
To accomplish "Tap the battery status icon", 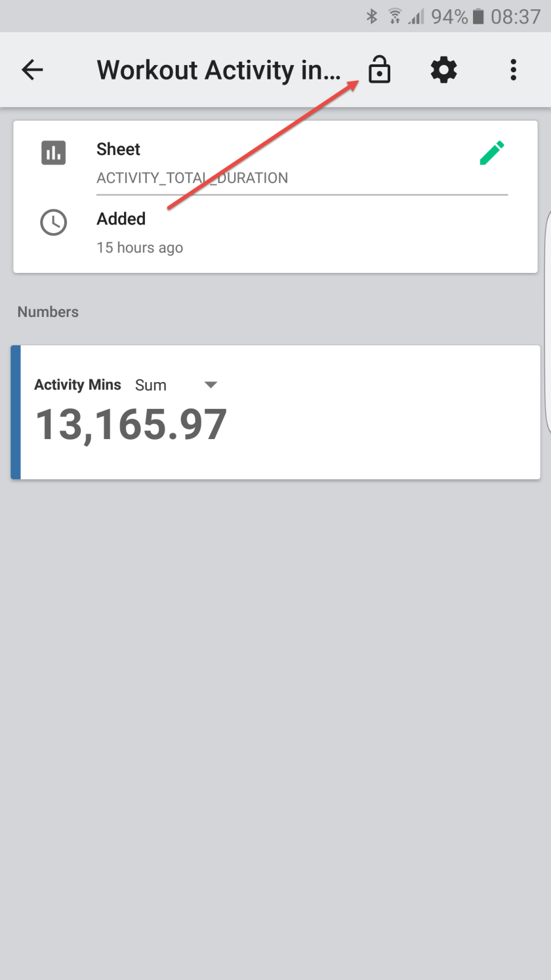I will coord(479,16).
